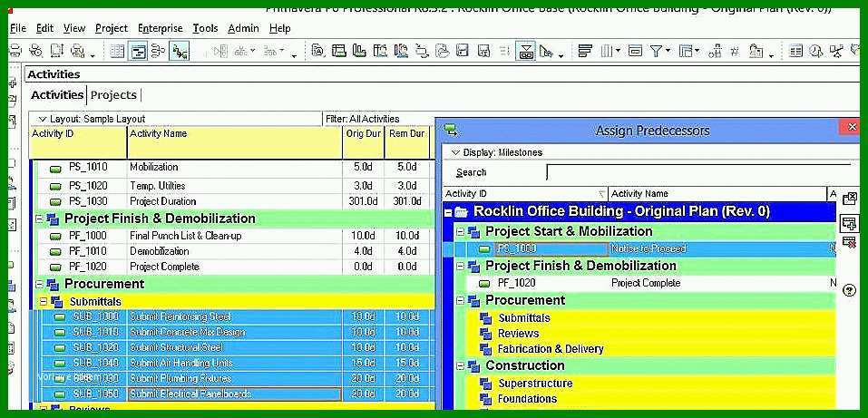
Task: Toggle the Gantt Chart view button
Action: click(x=137, y=52)
